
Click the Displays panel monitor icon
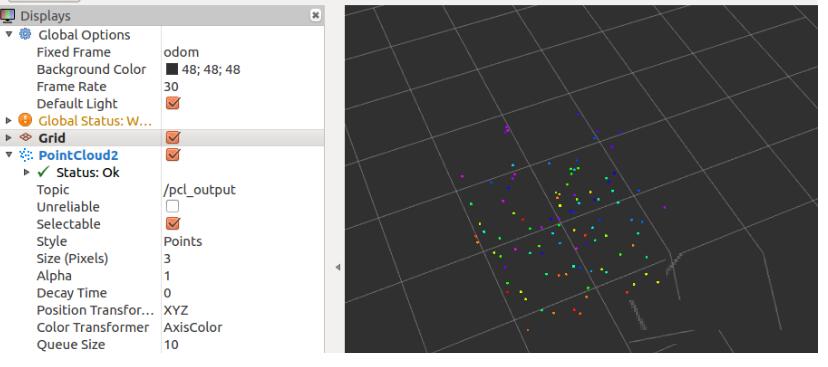(7, 16)
